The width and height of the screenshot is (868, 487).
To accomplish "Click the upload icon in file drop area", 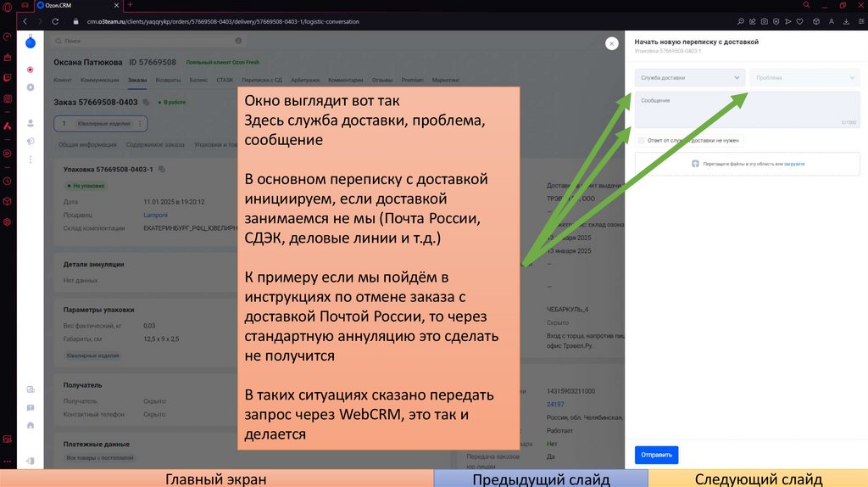I will tap(695, 164).
